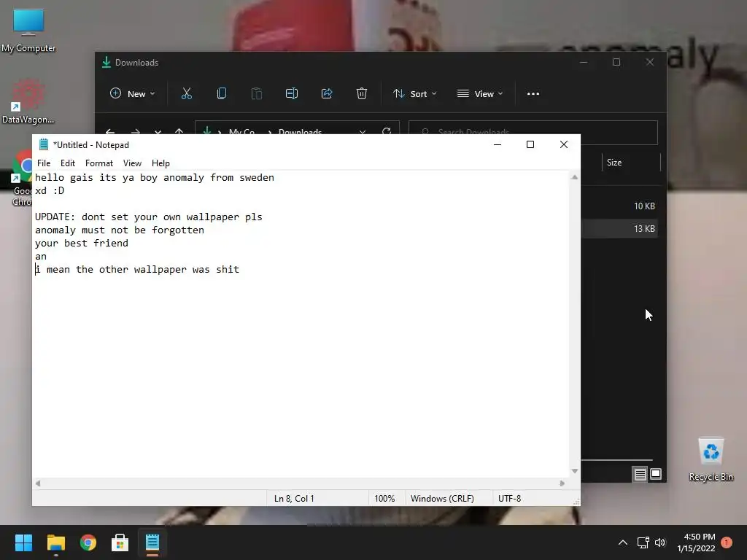
Task: Click the Copy icon in Downloads toolbar
Action: pos(222,94)
